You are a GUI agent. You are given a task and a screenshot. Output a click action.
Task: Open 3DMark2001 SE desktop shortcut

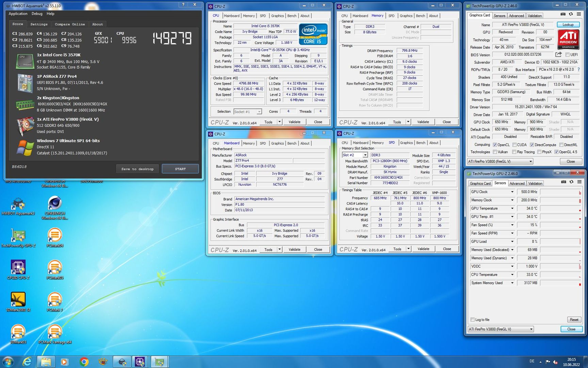coord(18,302)
